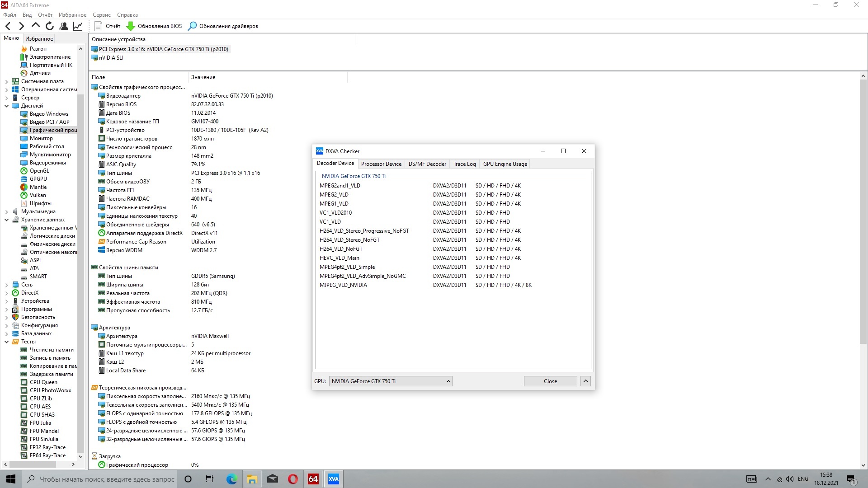
Task: Open the Вид menu
Action: tap(27, 15)
